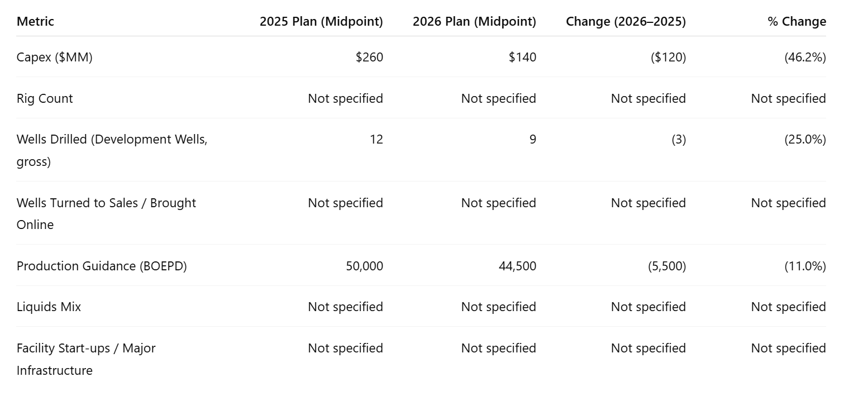Select the 50,000 production value

(x=365, y=266)
